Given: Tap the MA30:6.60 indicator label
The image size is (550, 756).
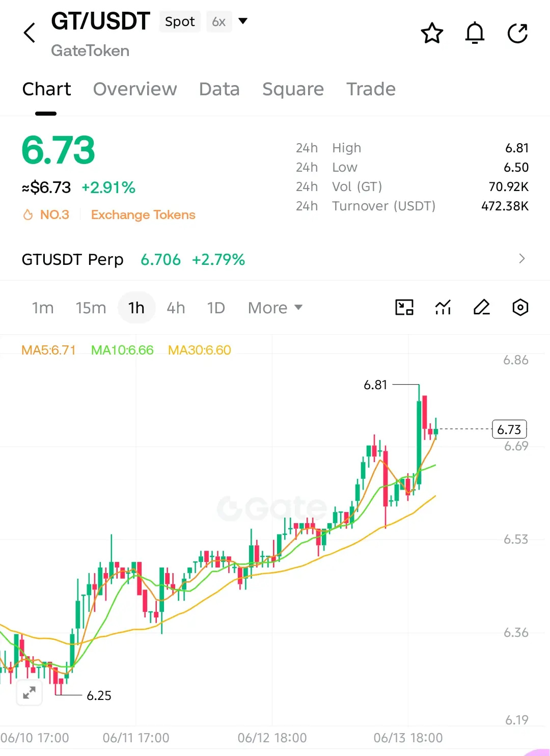Looking at the screenshot, I should click(200, 350).
